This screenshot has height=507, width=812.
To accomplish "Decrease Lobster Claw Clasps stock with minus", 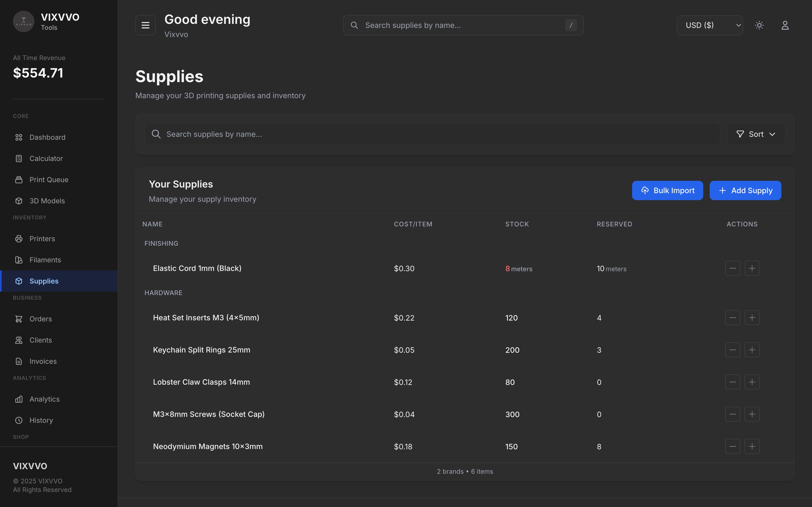I will (x=733, y=382).
